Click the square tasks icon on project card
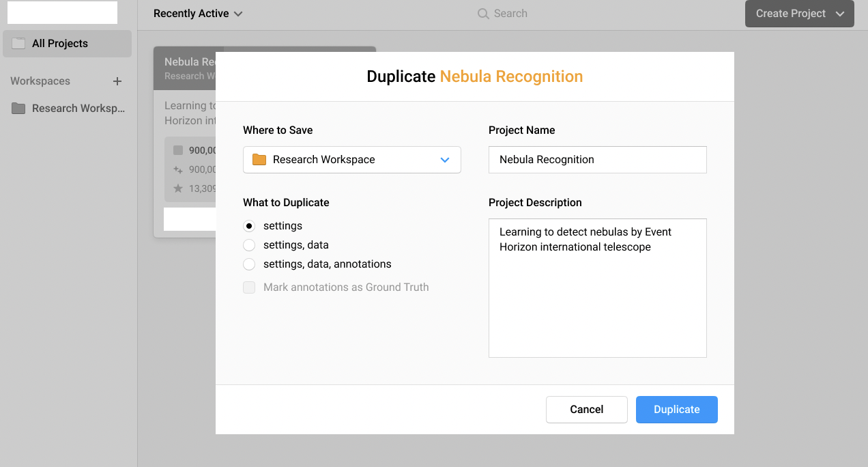This screenshot has height=467, width=868. coord(178,150)
